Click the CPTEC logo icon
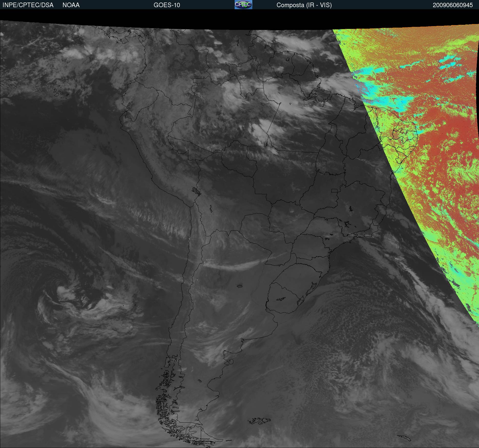 pos(243,5)
